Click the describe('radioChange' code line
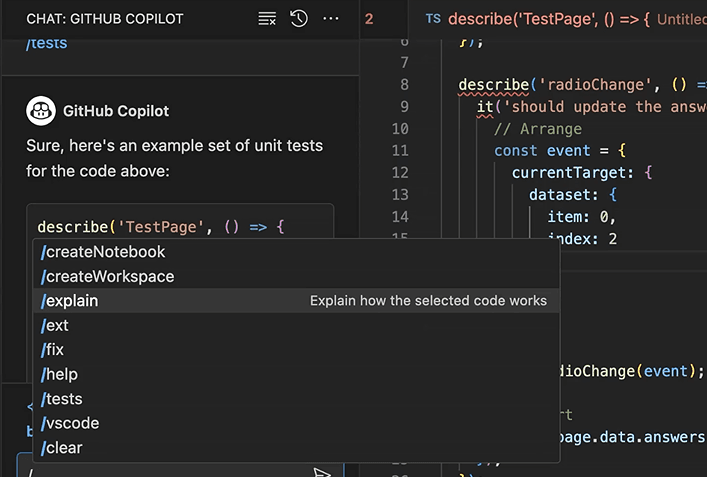Screen dimensions: 707x477 (582, 85)
